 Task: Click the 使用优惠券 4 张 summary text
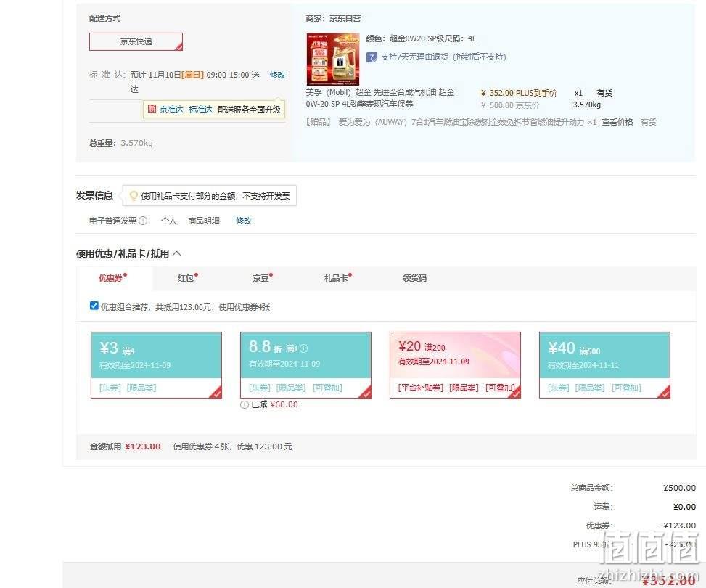233,446
